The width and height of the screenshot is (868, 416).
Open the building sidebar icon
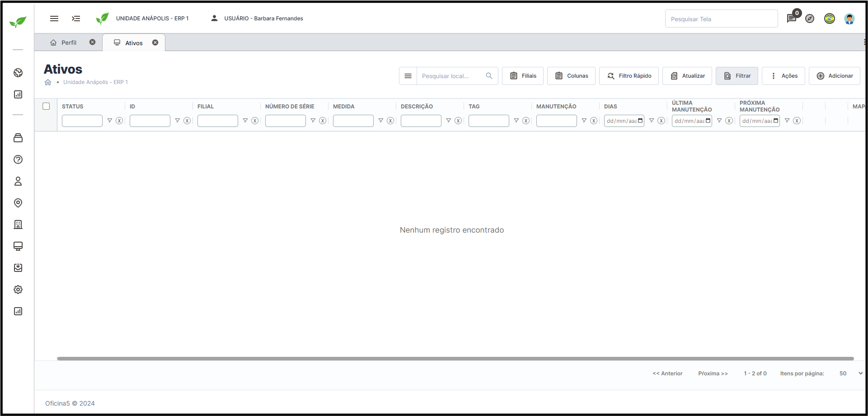[x=18, y=224]
